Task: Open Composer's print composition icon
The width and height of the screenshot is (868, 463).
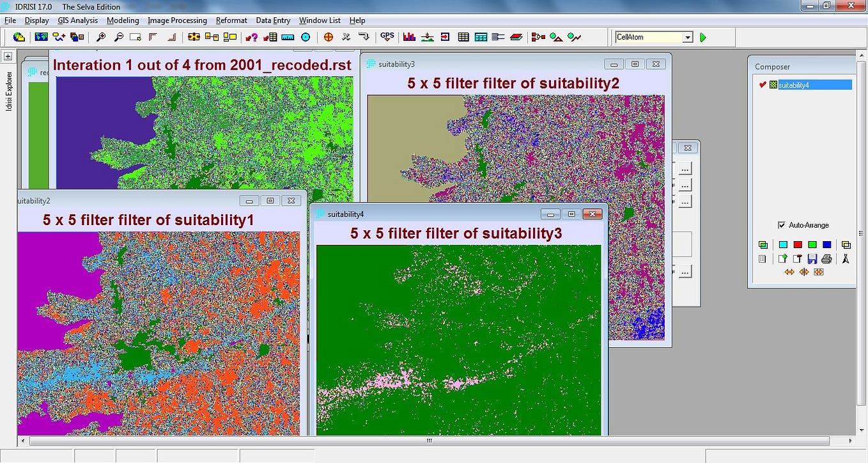Action: (826, 258)
